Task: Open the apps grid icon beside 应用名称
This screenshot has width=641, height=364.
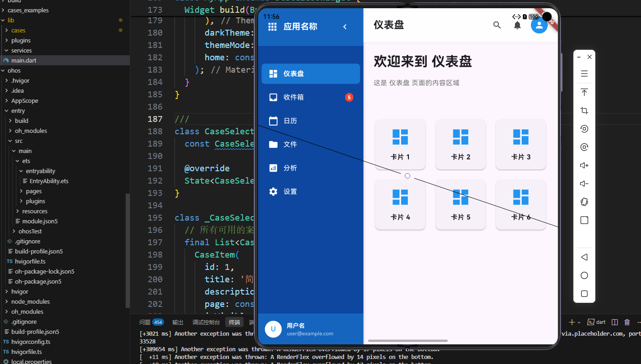Action: coord(272,26)
